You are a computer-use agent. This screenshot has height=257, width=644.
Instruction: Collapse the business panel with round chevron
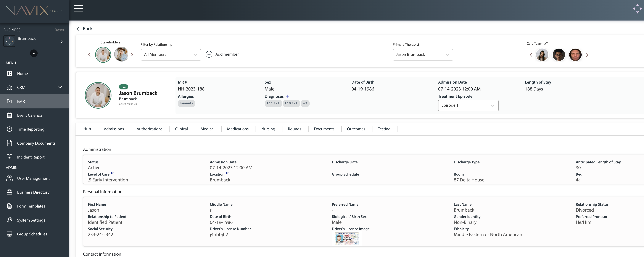click(34, 53)
